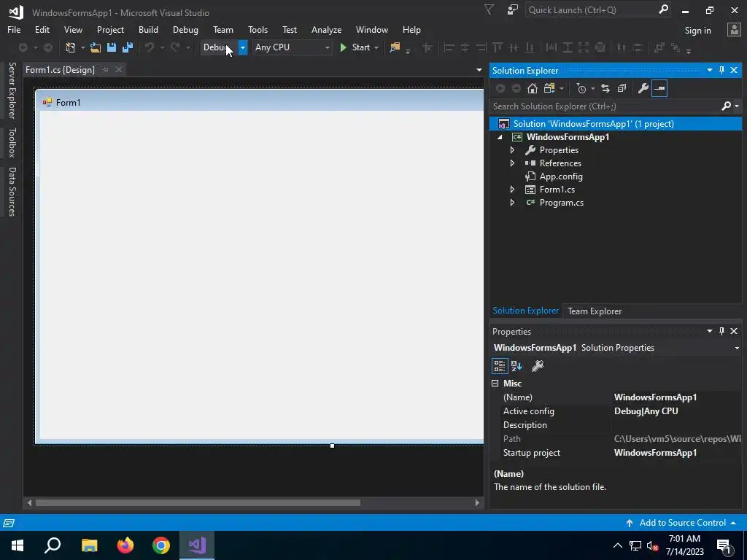The height and width of the screenshot is (560, 747).
Task: Click Add to Source Control in the status bar
Action: coord(681,523)
